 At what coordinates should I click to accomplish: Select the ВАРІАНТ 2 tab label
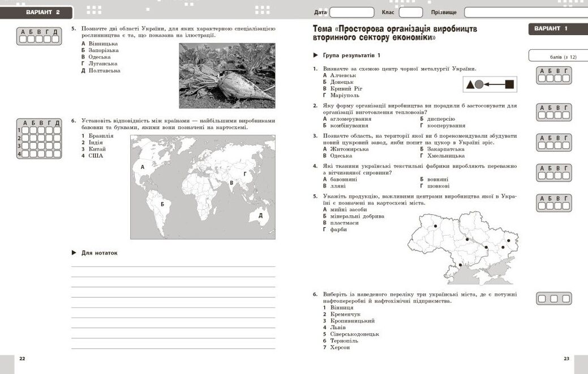pyautogui.click(x=43, y=12)
